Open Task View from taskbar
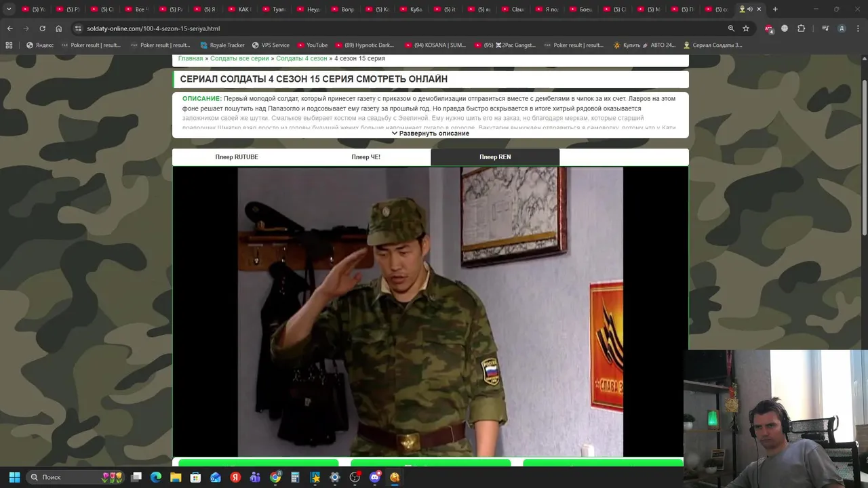The width and height of the screenshot is (868, 488). (136, 477)
